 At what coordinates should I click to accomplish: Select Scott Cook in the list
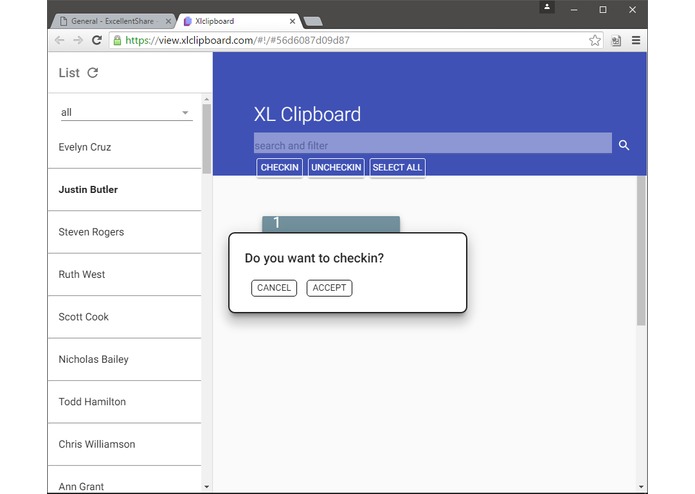coord(125,317)
